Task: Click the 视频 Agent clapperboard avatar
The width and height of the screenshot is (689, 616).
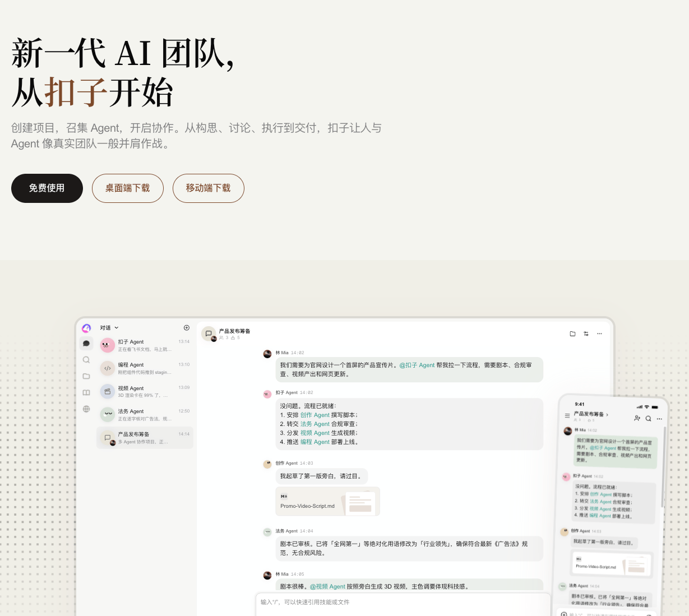Action: 108,391
